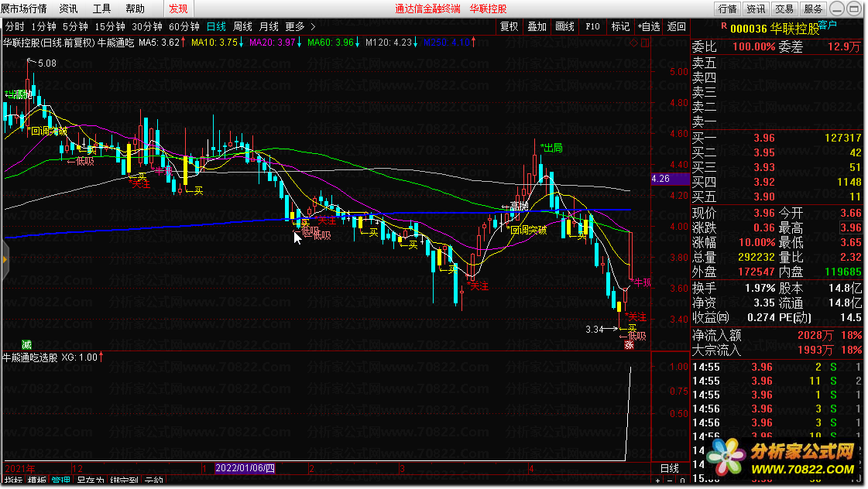Open the 画线 drawing tools
868x489 pixels.
click(x=564, y=26)
